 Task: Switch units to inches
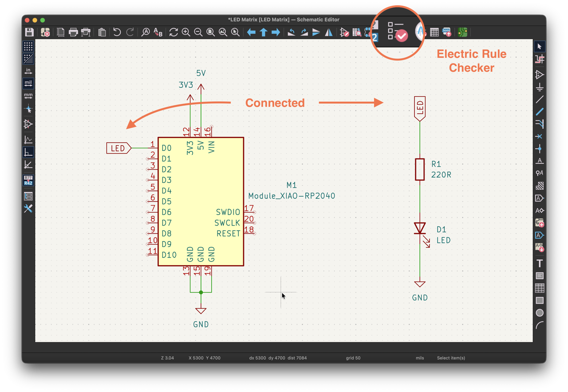click(28, 71)
